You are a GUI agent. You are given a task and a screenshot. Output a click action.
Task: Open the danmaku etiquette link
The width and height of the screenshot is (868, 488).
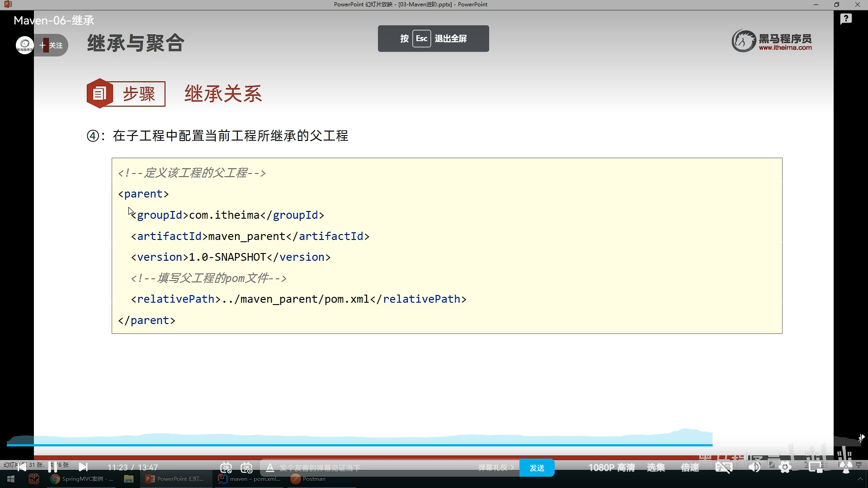[495, 468]
